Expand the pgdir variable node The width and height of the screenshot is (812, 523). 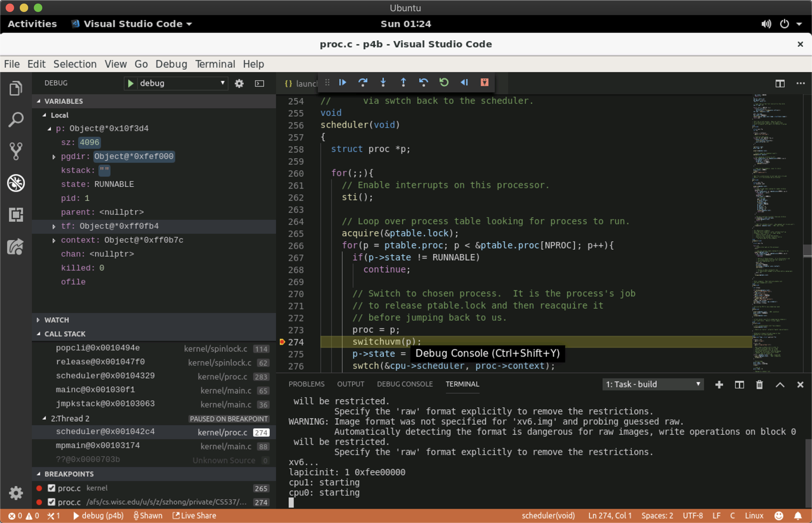point(54,157)
